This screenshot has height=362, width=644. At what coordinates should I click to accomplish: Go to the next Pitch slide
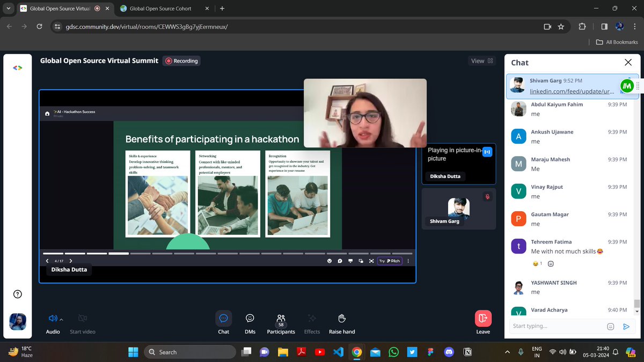pyautogui.click(x=71, y=261)
